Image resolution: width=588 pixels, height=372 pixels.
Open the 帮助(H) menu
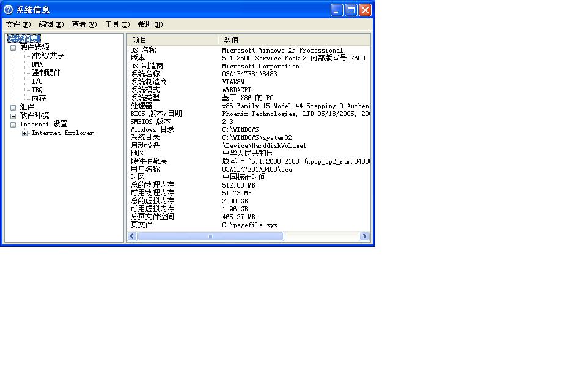tap(150, 24)
